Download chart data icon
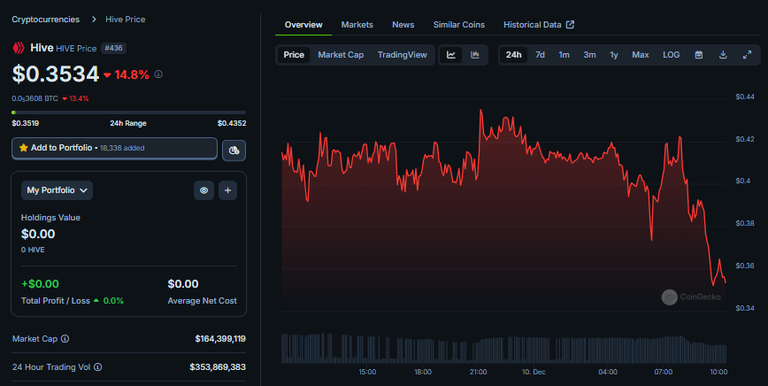Screen dimensions: 768x386 [x=723, y=55]
